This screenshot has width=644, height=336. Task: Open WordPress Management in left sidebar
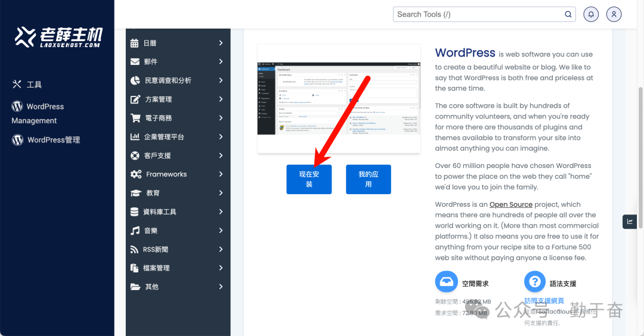(38, 113)
